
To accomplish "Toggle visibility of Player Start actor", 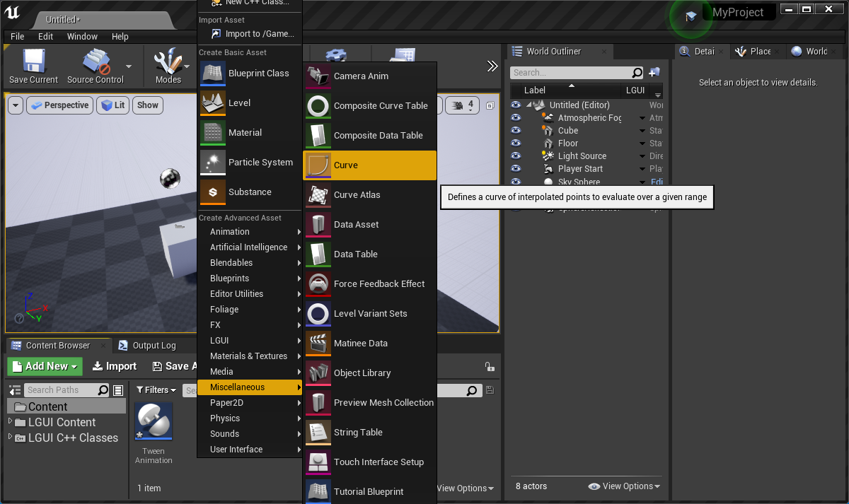I will [516, 169].
